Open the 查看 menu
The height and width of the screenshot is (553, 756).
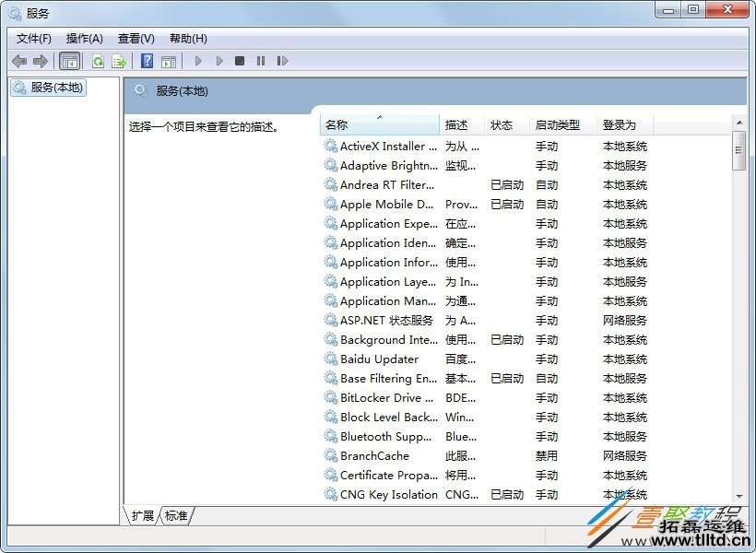click(x=135, y=38)
